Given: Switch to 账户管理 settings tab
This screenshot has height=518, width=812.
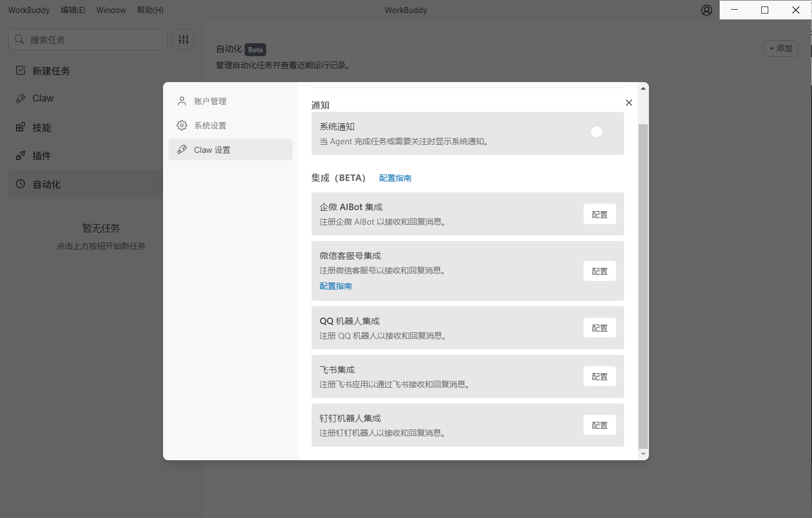Looking at the screenshot, I should click(x=210, y=102).
